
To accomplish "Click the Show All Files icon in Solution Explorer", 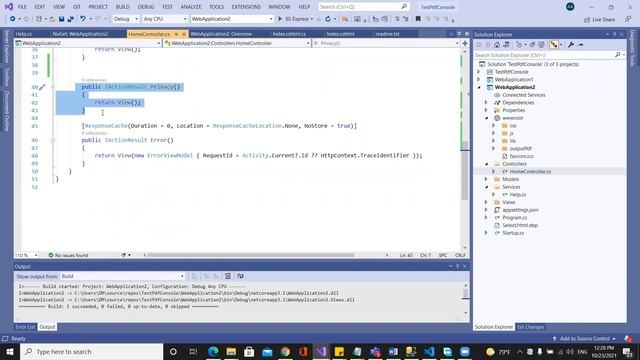I will [541, 44].
